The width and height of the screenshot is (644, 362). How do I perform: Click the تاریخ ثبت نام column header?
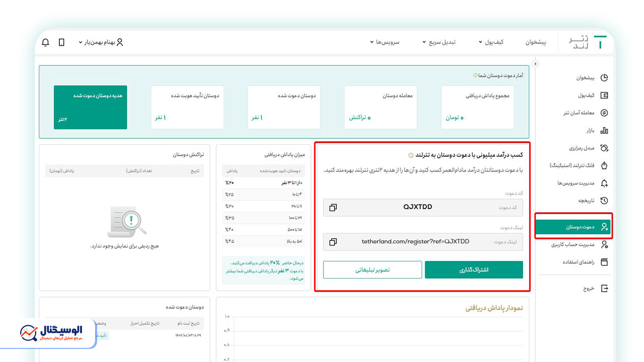coord(188,323)
